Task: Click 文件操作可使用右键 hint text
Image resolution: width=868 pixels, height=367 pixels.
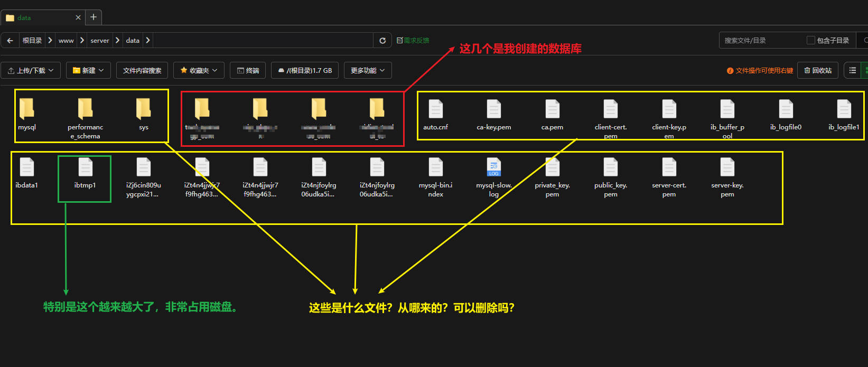Action: (760, 70)
